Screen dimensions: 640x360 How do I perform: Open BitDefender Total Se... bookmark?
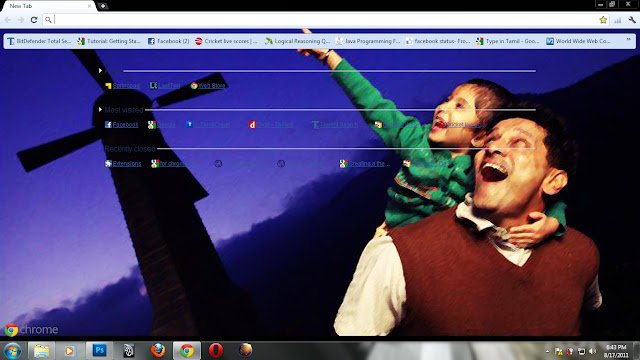39,41
